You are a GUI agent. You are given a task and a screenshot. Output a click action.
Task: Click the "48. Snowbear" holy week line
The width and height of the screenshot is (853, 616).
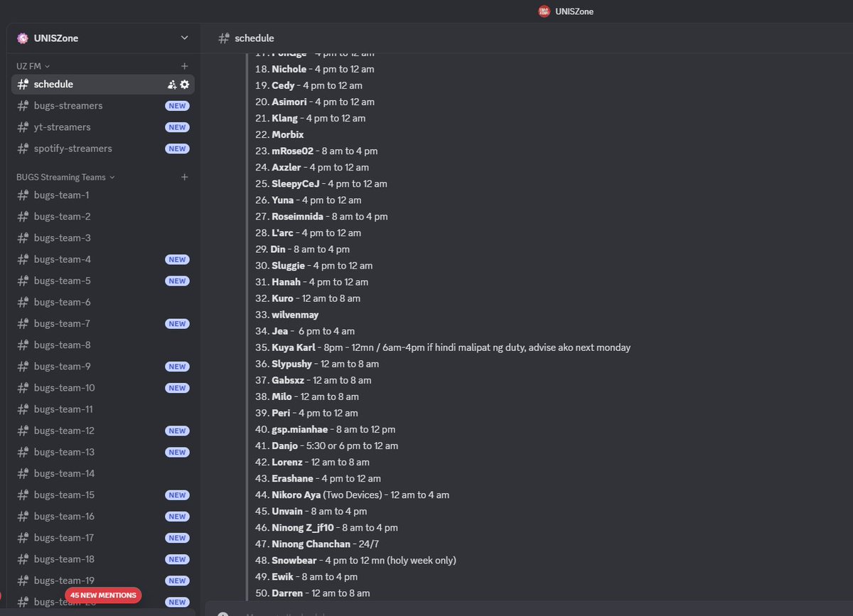click(355, 561)
